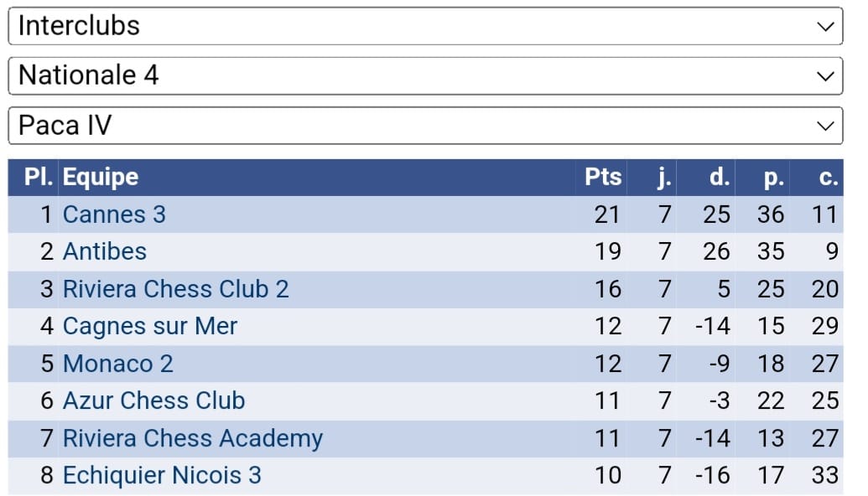Open the Cagnes sur Mer team page
Viewport: 868px width, 496px height.
pos(150,326)
